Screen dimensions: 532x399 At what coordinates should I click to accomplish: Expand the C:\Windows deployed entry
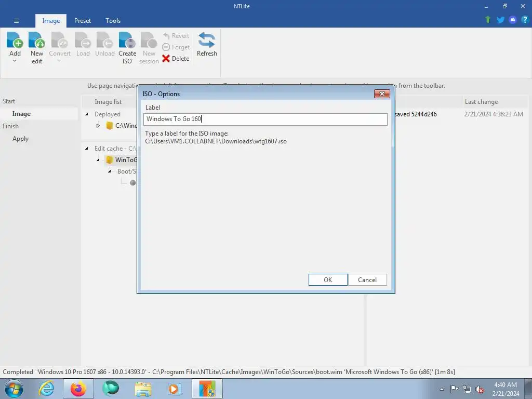point(98,126)
